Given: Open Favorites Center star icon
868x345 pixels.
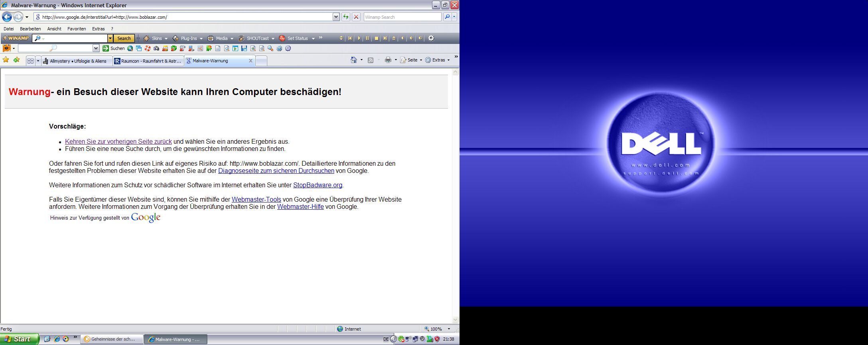Looking at the screenshot, I should click(x=6, y=60).
